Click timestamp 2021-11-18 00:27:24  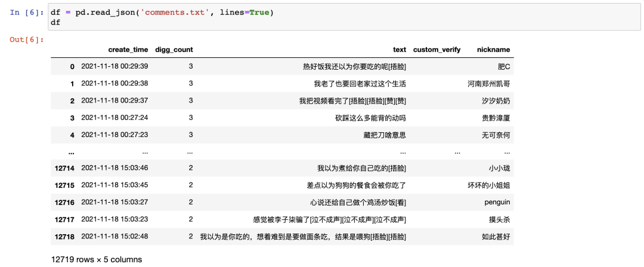pyautogui.click(x=114, y=118)
